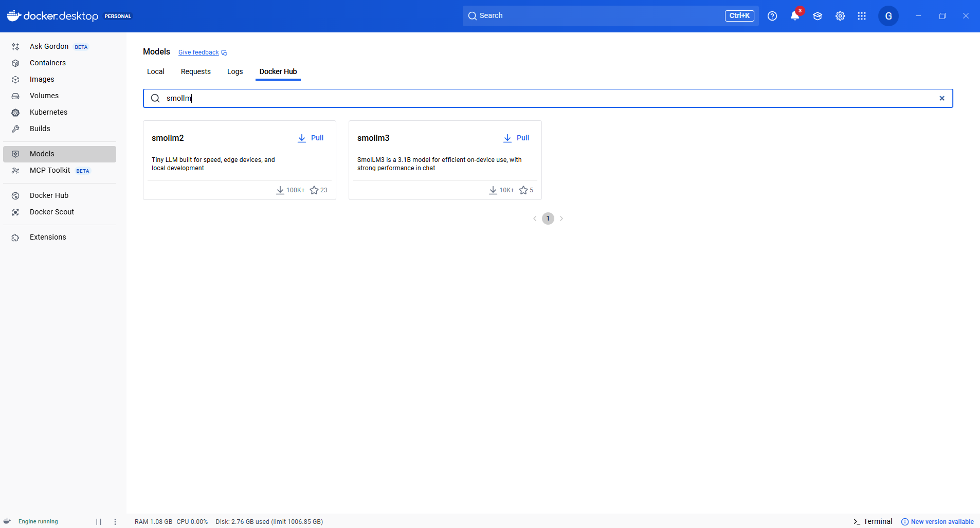Click the RAM 1.08 GB status
The image size is (980, 528).
[153, 522]
